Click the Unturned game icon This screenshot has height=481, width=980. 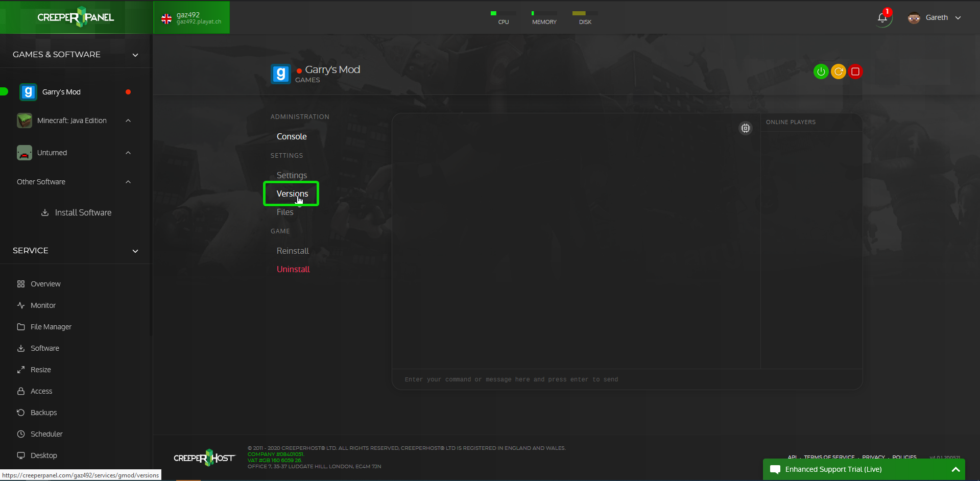pyautogui.click(x=25, y=153)
